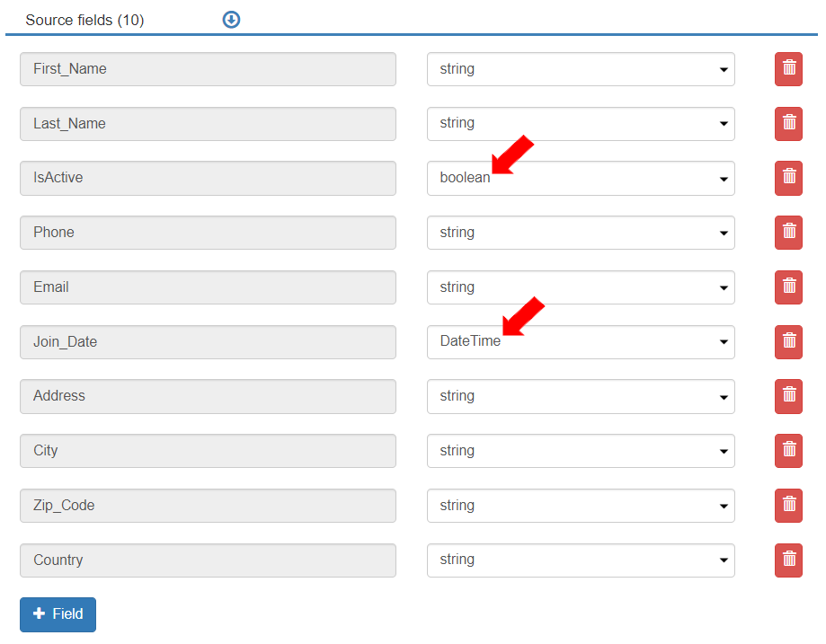826x644 pixels.
Task: Delete the Phone field row
Action: click(x=788, y=233)
